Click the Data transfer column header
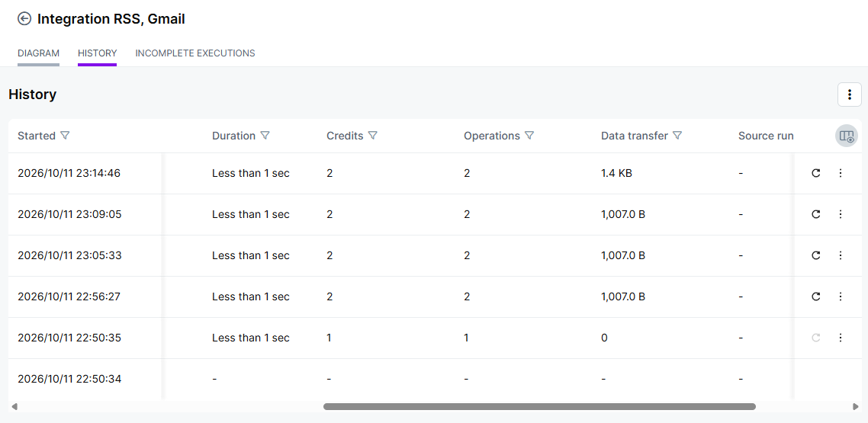The width and height of the screenshot is (868, 423). 635,136
